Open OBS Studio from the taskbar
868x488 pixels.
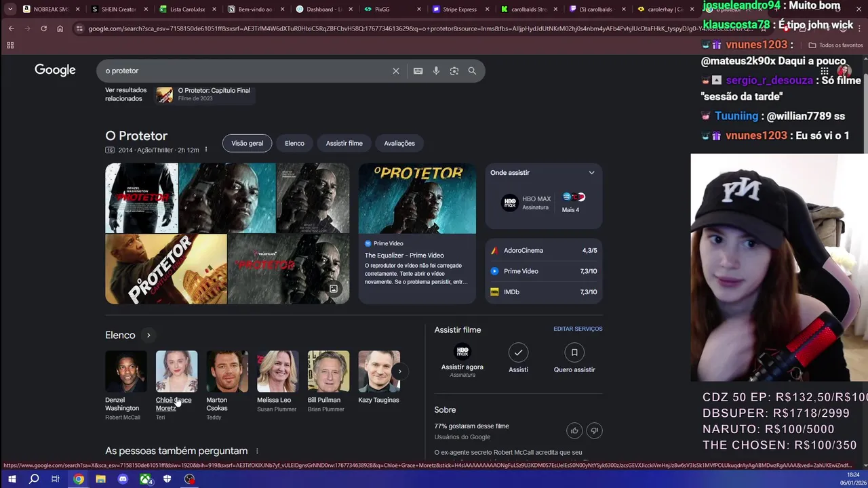point(190,479)
